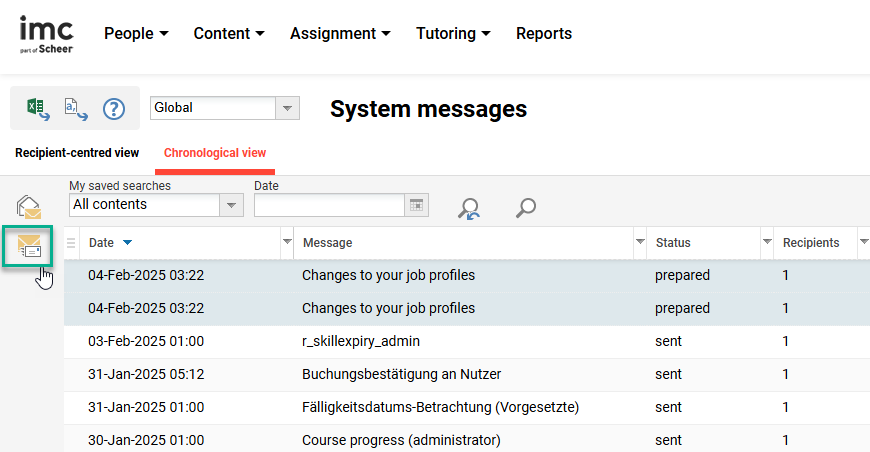
Task: Click the highlighted send message envelope icon
Action: [x=29, y=246]
